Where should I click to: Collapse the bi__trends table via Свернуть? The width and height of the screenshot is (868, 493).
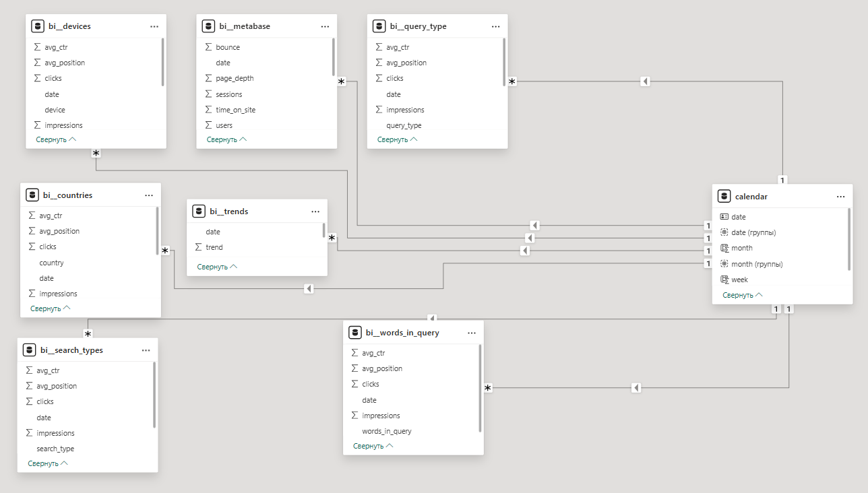(x=217, y=267)
